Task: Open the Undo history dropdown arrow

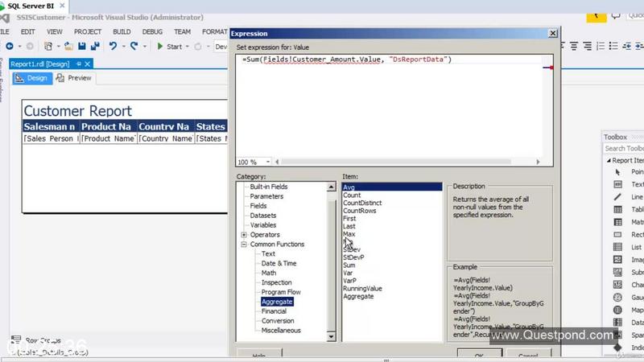Action: 124,47
